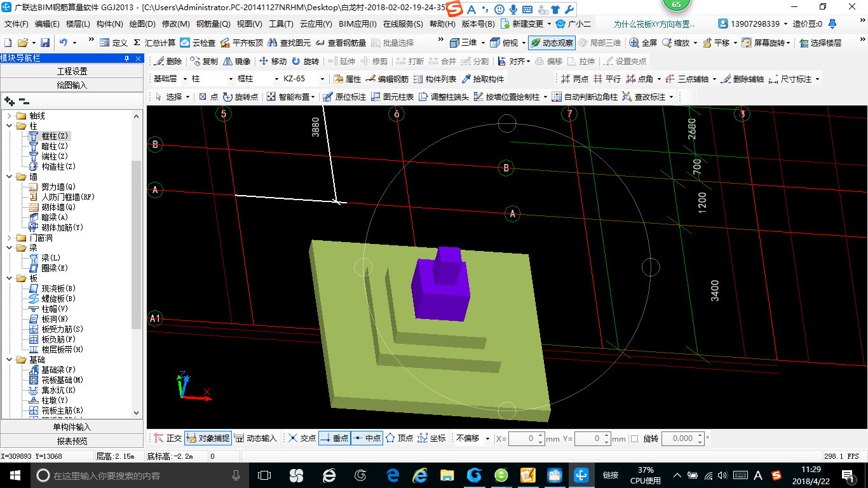Click the 旋转 rotate tool
This screenshot has width=868, height=488.
pos(305,62)
